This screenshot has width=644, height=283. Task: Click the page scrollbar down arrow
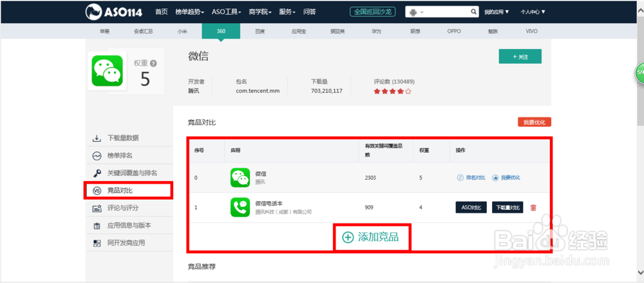pos(640,272)
